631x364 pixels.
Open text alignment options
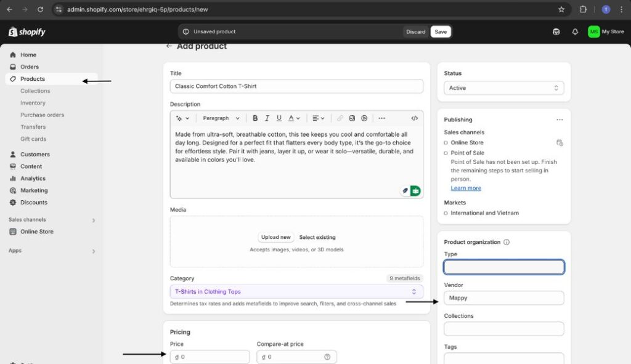point(318,118)
